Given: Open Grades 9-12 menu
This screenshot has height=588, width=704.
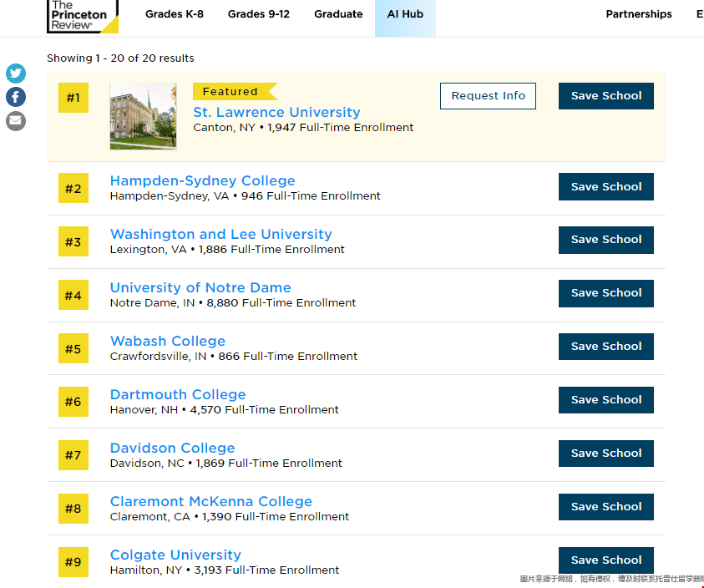Looking at the screenshot, I should click(259, 14).
